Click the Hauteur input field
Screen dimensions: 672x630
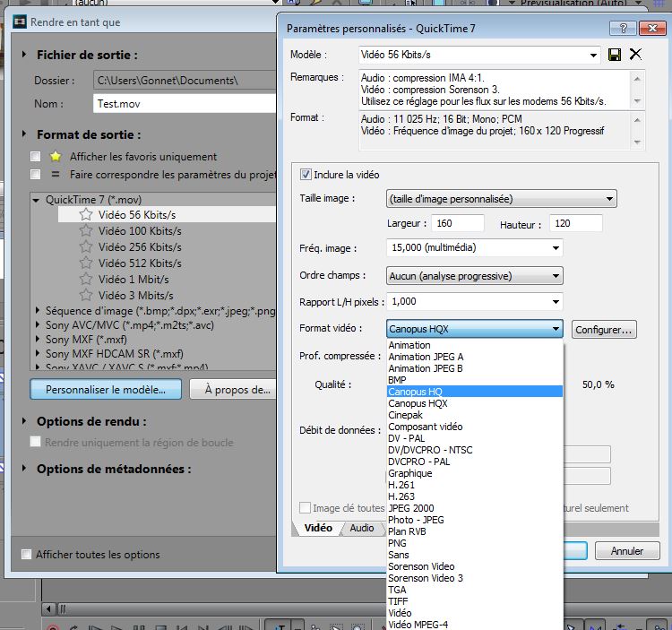click(x=575, y=223)
